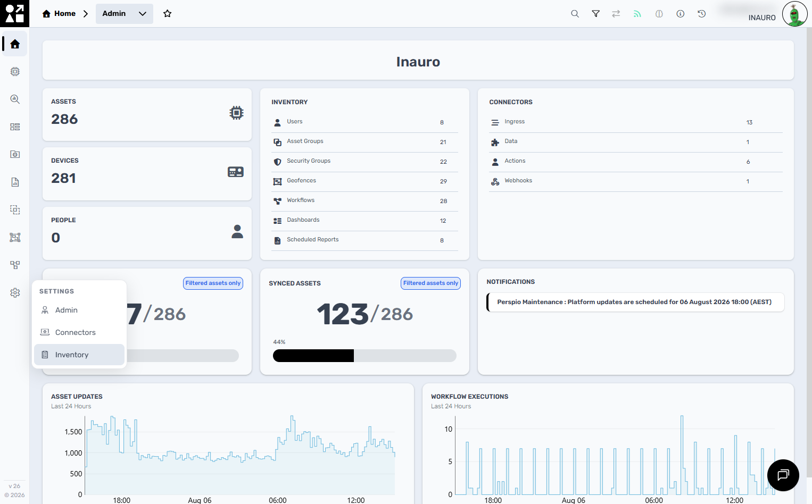Open the search magnifier in top bar
812x504 pixels.
point(575,14)
